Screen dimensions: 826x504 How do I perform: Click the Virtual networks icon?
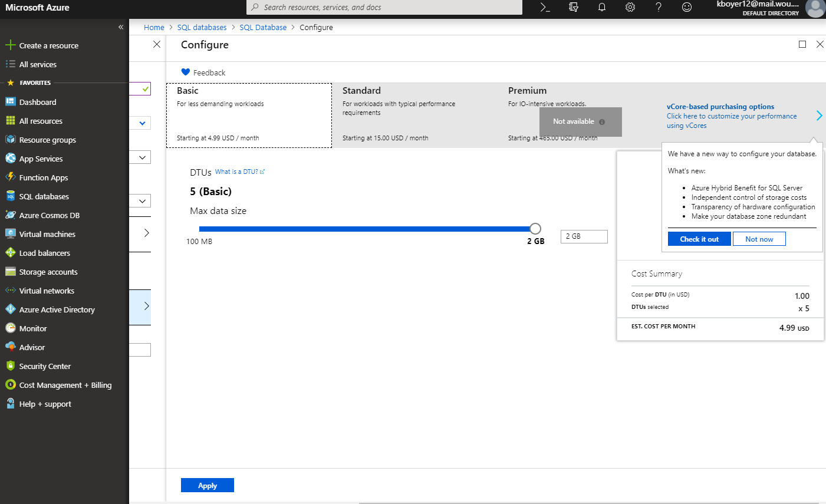coord(10,291)
